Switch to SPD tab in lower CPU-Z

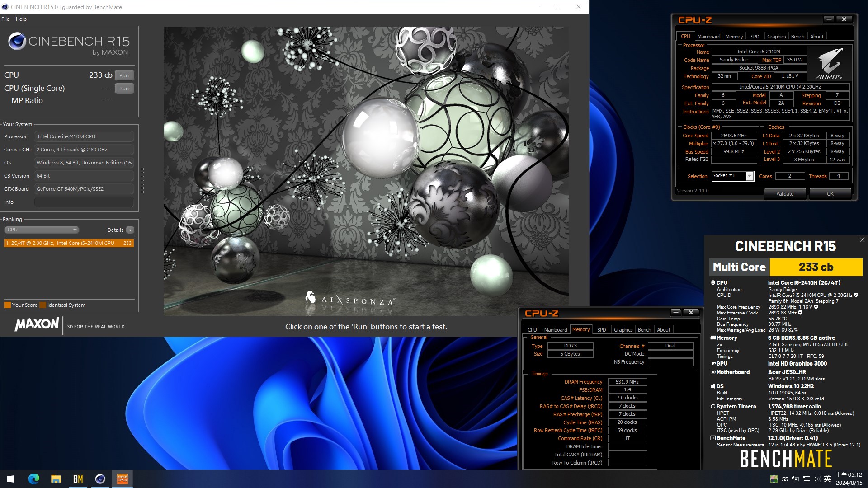(601, 330)
